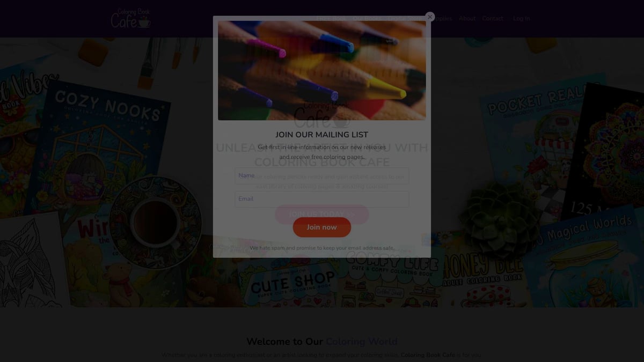The width and height of the screenshot is (644, 362).
Task: Click the Log In link
Action: (521, 18)
